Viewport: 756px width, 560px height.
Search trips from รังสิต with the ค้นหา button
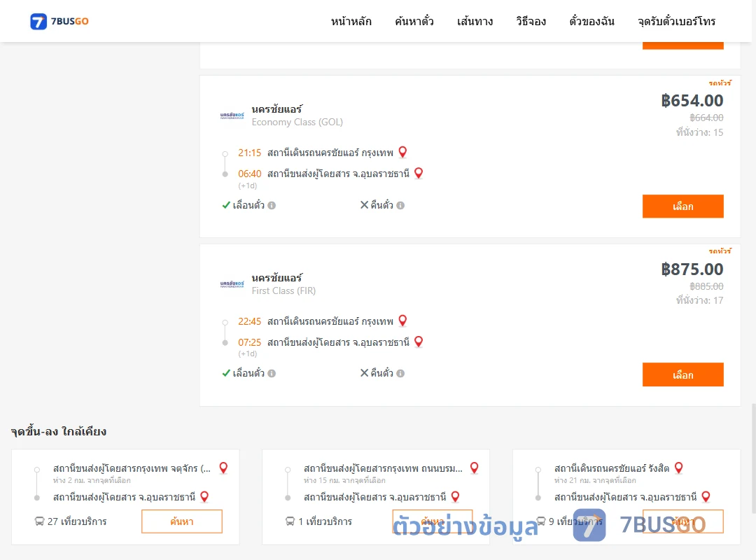click(682, 521)
